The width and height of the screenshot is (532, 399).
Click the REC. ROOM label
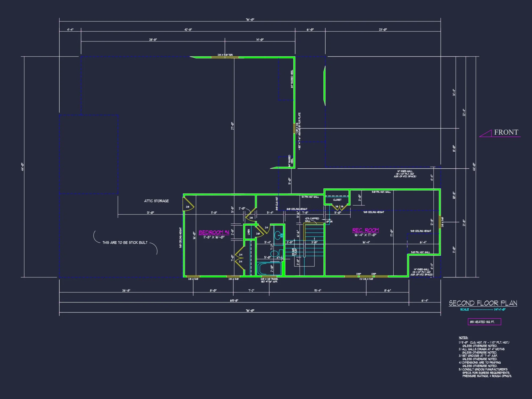366,230
